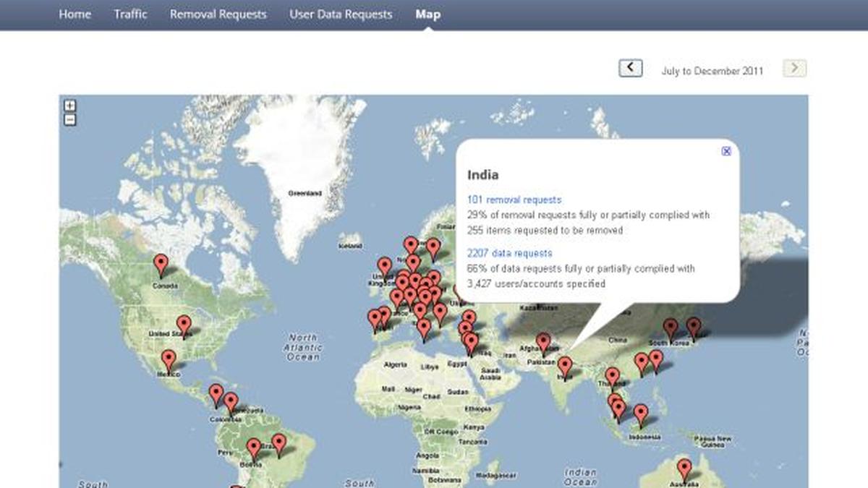This screenshot has height=488, width=868.
Task: Select the South Korea map marker
Action: [671, 328]
